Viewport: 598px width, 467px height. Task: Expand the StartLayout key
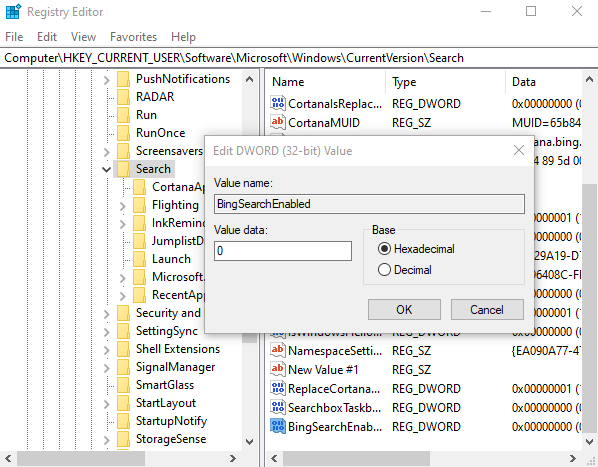coord(106,404)
